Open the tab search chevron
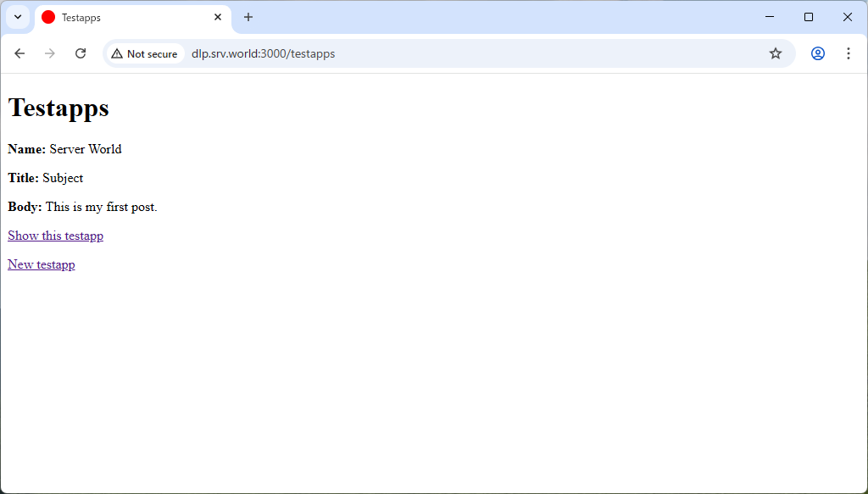The image size is (868, 494). point(17,17)
